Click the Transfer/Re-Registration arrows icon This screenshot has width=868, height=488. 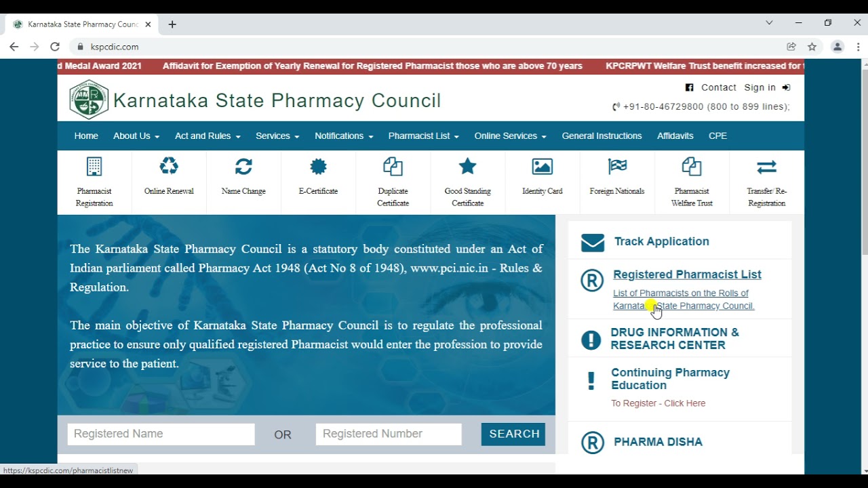pos(766,167)
